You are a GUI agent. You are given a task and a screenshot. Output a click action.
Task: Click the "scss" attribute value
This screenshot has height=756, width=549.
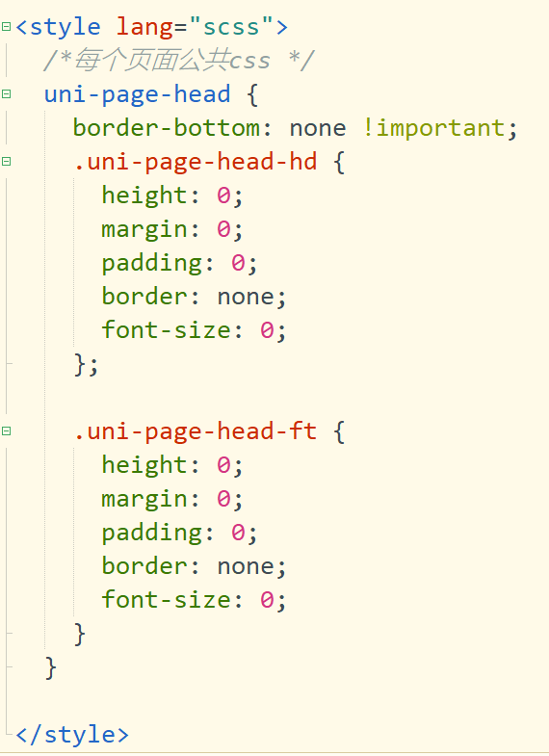(x=231, y=27)
